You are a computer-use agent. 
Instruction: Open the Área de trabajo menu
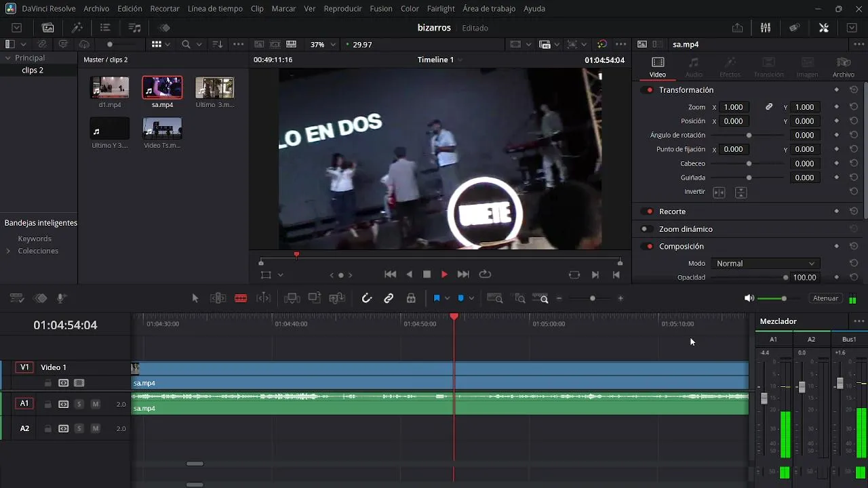tap(489, 9)
